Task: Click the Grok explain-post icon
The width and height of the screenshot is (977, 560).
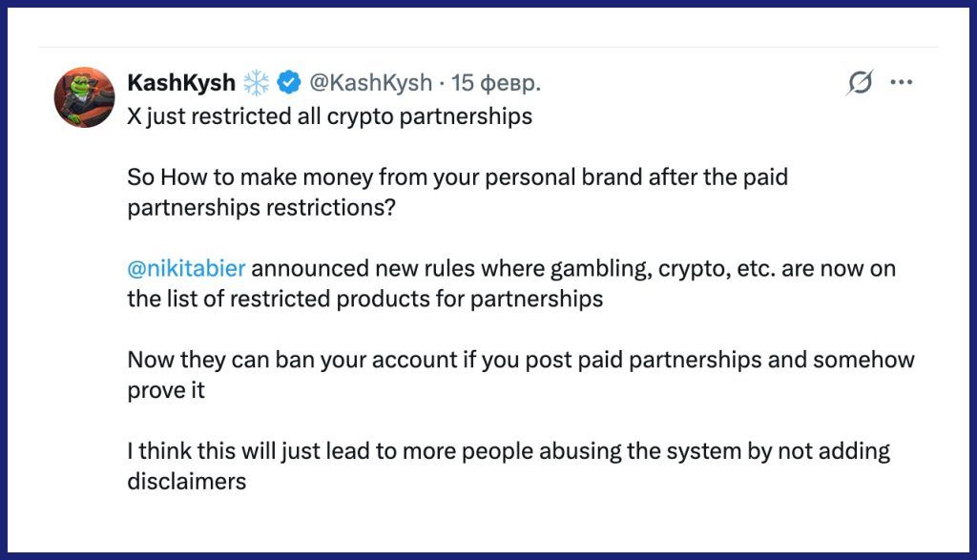Action: 860,84
